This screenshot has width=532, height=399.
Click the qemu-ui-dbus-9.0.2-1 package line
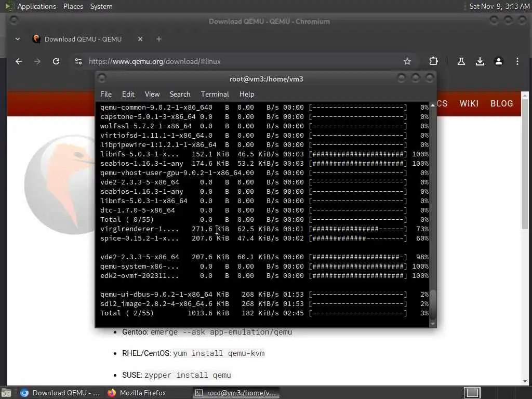point(264,295)
